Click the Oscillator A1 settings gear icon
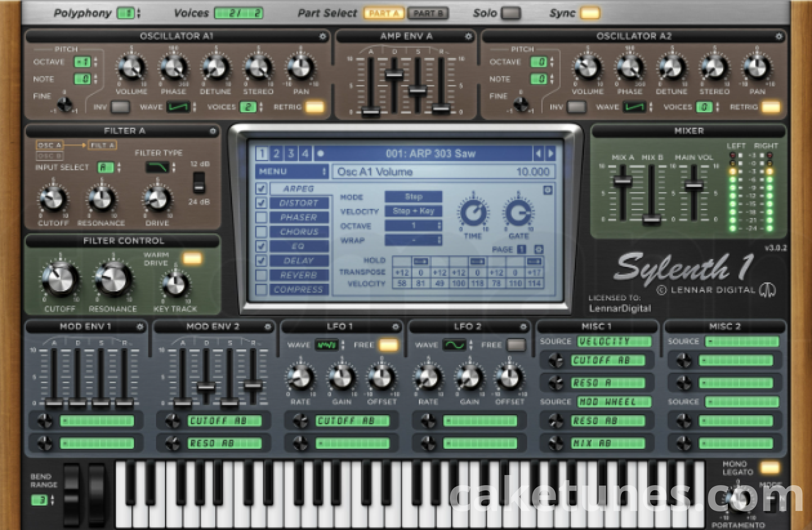This screenshot has width=812, height=530. click(x=322, y=36)
